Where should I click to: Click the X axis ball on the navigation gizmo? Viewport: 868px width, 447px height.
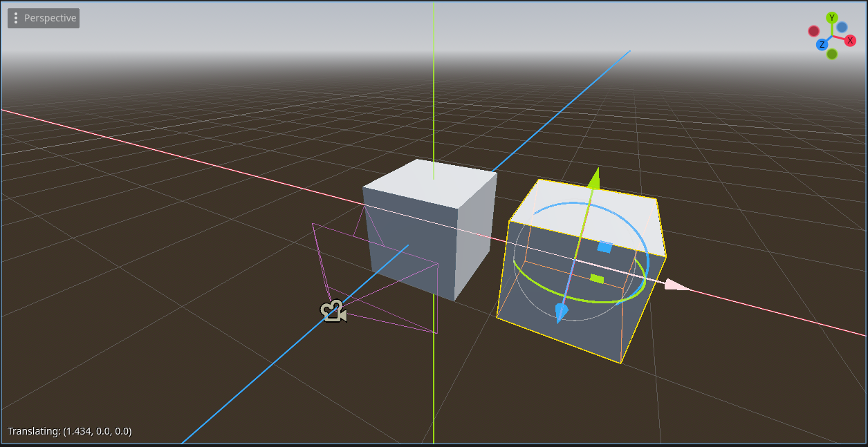(x=850, y=40)
